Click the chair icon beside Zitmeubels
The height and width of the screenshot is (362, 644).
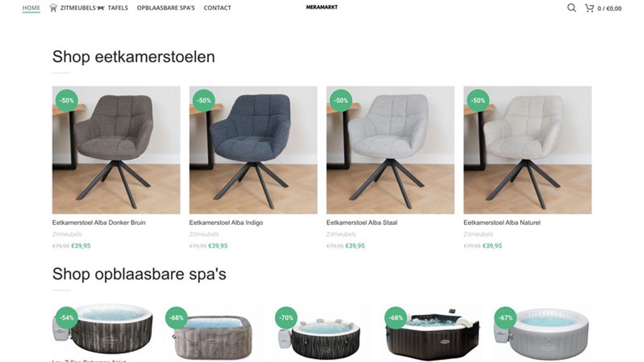(53, 8)
